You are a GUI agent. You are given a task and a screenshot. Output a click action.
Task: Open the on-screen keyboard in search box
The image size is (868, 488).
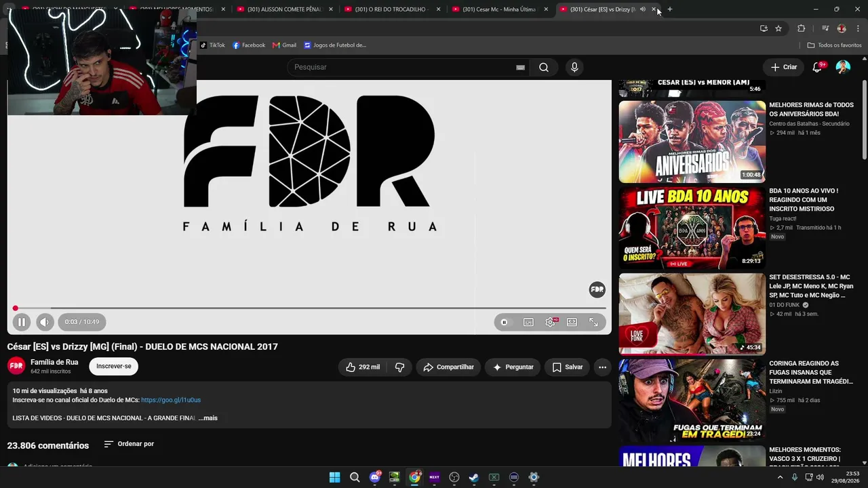point(520,67)
